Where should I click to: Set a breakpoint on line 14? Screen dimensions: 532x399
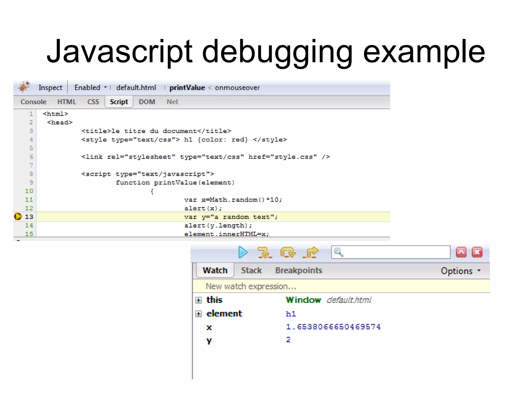point(29,225)
